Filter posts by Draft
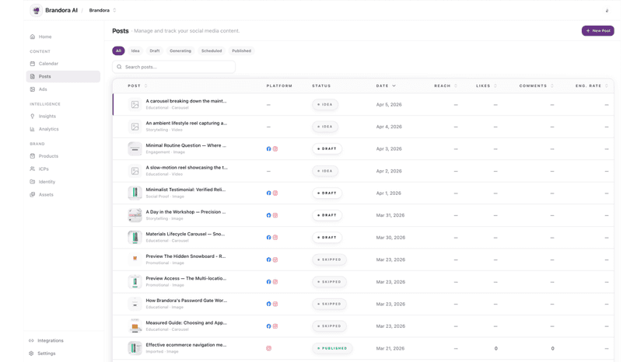Screen dimensions: 644x362 coord(155,51)
